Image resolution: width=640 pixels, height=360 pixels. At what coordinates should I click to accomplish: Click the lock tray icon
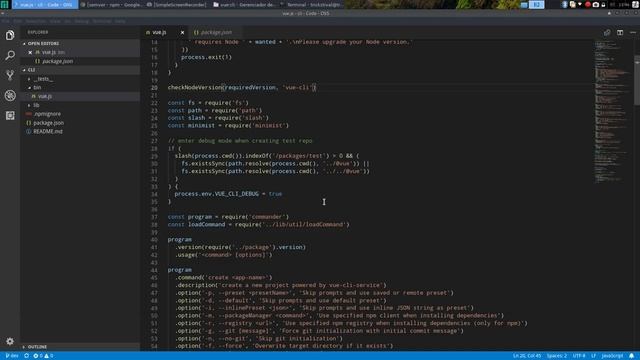tap(603, 4)
